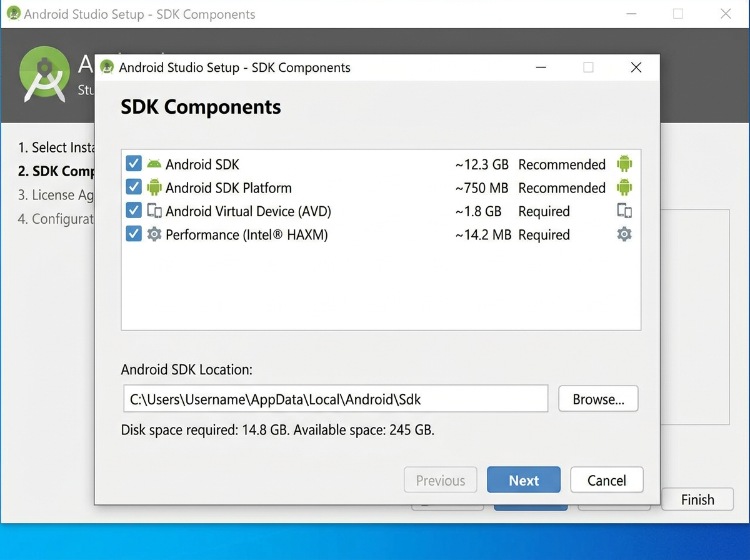Viewport: 750px width, 560px height.
Task: Close the background Android Studio Setup window
Action: pyautogui.click(x=726, y=14)
